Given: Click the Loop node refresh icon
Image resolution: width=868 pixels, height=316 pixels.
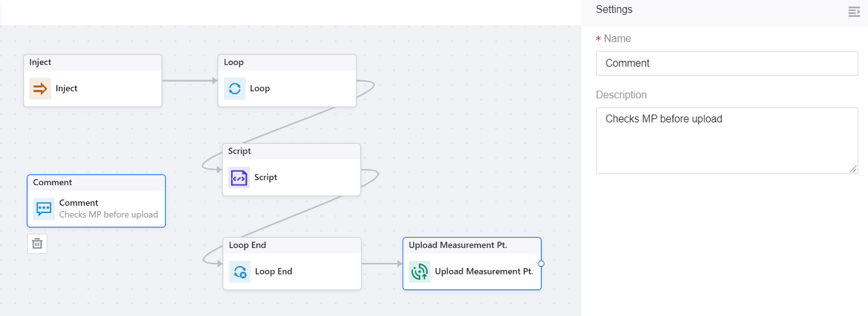Looking at the screenshot, I should point(234,89).
